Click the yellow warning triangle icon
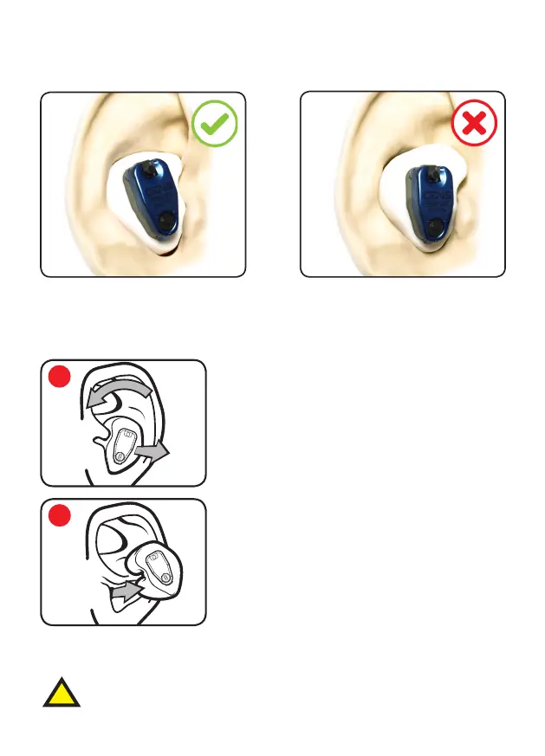545x756 pixels. click(62, 693)
